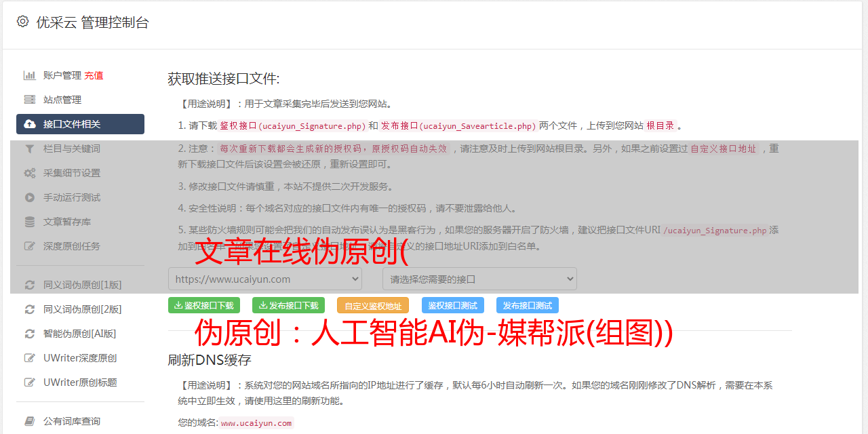Click the refresh icon for 同义词伪原创[1版]

[x=30, y=285]
